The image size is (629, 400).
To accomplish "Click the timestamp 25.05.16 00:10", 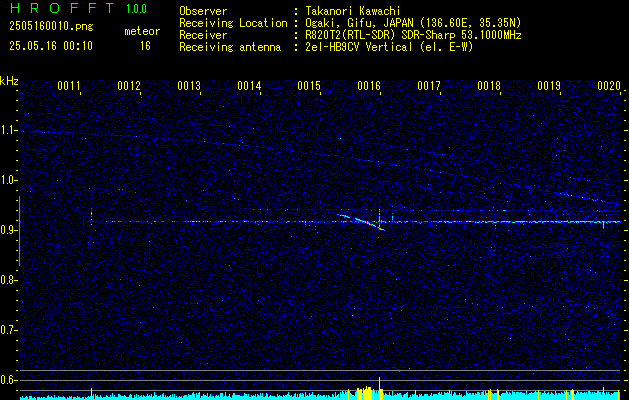I will [x=51, y=46].
